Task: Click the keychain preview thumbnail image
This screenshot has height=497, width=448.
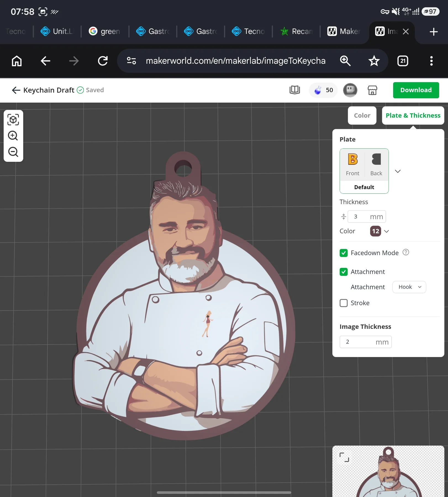Action: click(x=388, y=472)
